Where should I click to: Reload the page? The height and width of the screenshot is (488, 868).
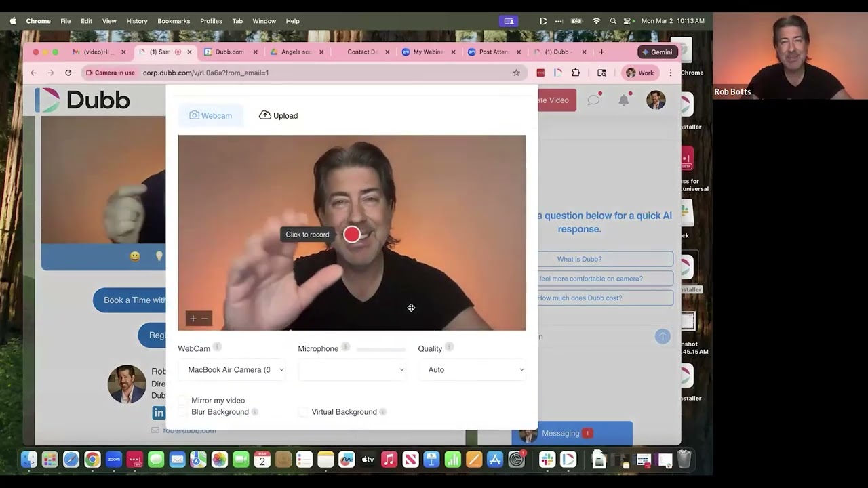[x=68, y=73]
